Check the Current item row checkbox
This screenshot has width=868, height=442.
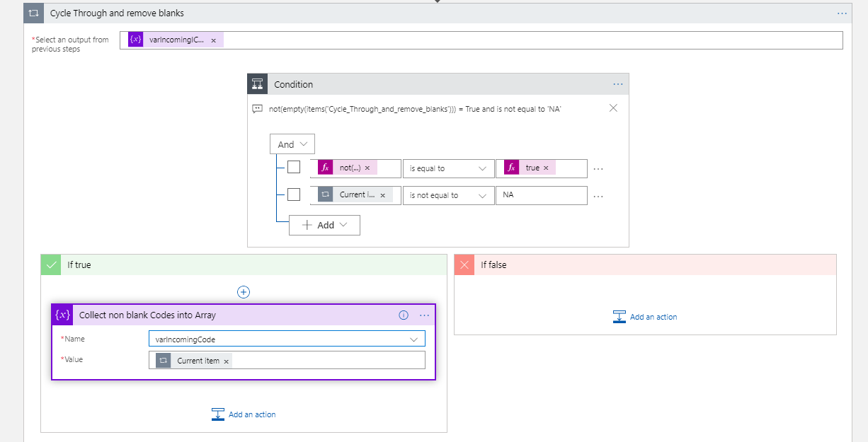[294, 194]
